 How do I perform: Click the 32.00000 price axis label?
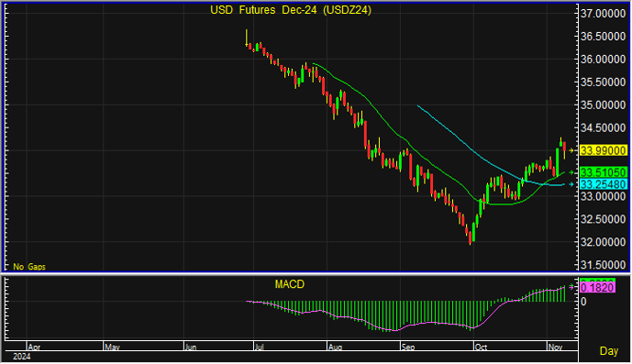603,242
